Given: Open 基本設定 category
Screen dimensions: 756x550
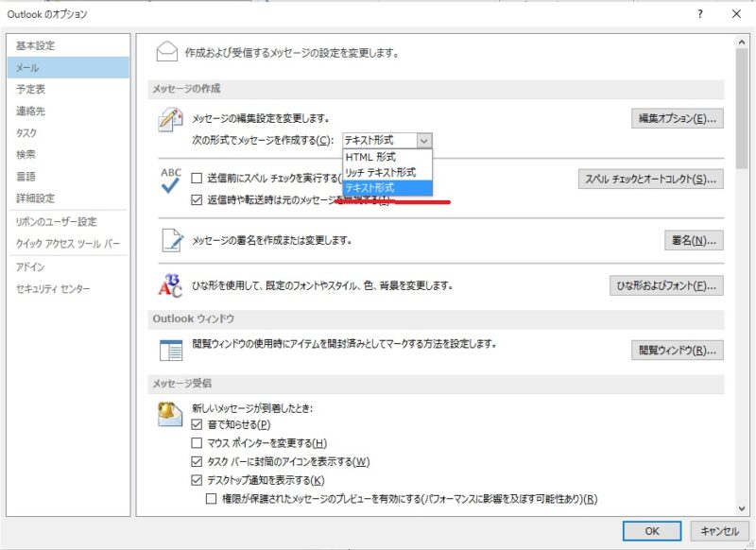Looking at the screenshot, I should coord(68,45).
